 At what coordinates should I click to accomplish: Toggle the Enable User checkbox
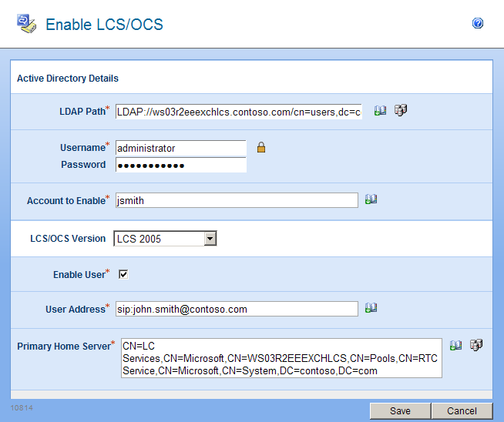click(x=123, y=274)
